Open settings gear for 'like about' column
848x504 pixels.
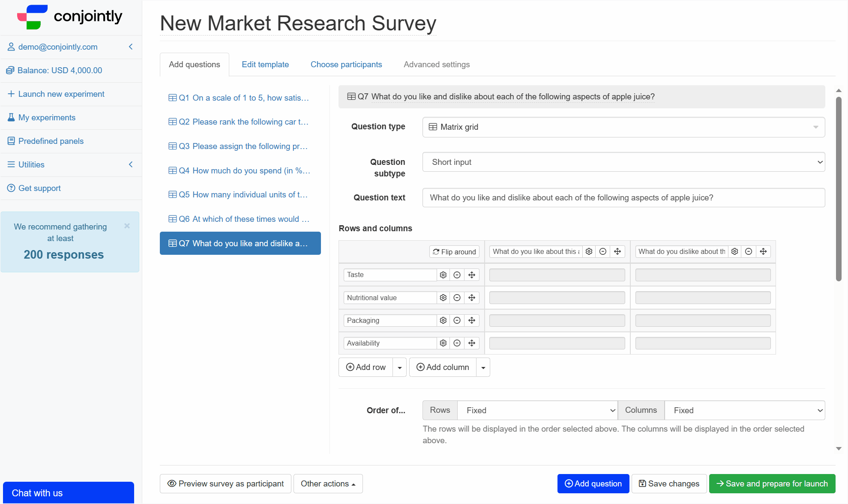(x=589, y=251)
